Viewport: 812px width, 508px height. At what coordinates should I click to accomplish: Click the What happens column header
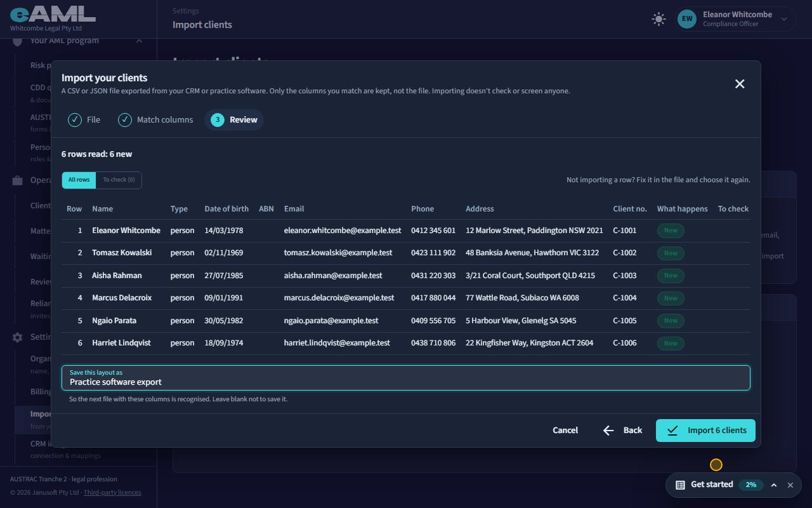coord(683,209)
